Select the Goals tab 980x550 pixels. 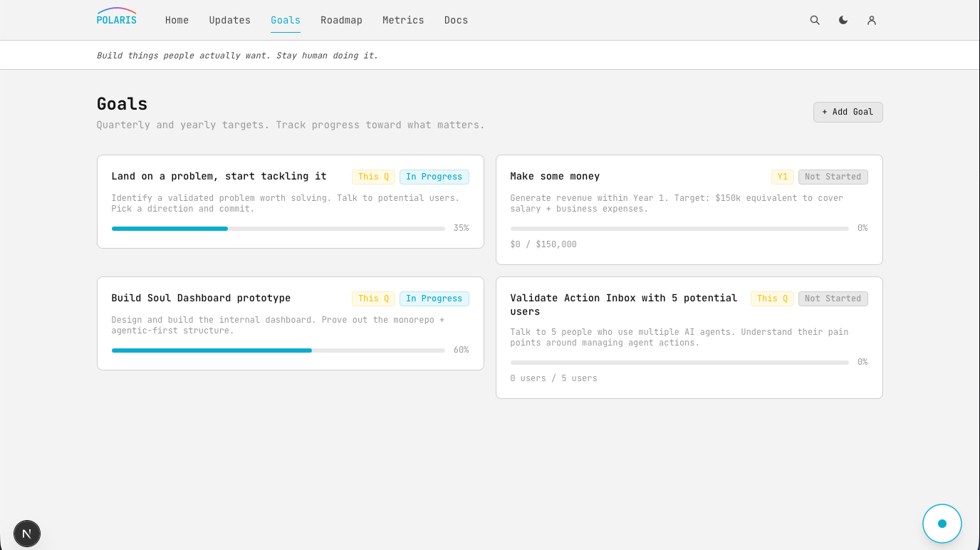(x=286, y=20)
